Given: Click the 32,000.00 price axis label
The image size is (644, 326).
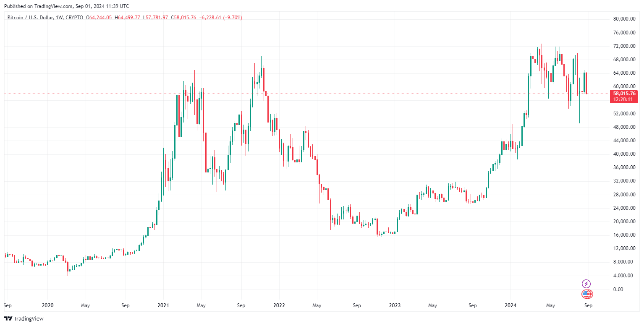Looking at the screenshot, I should pos(625,181).
